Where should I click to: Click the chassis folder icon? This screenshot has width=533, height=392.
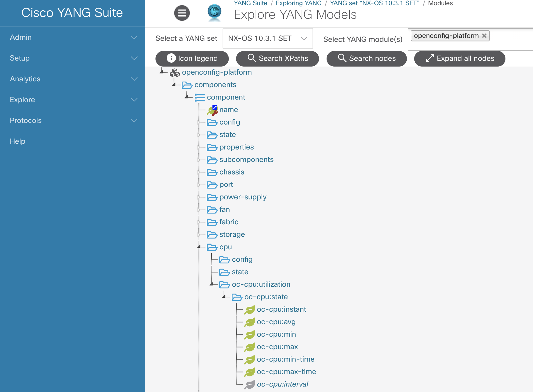[212, 172]
